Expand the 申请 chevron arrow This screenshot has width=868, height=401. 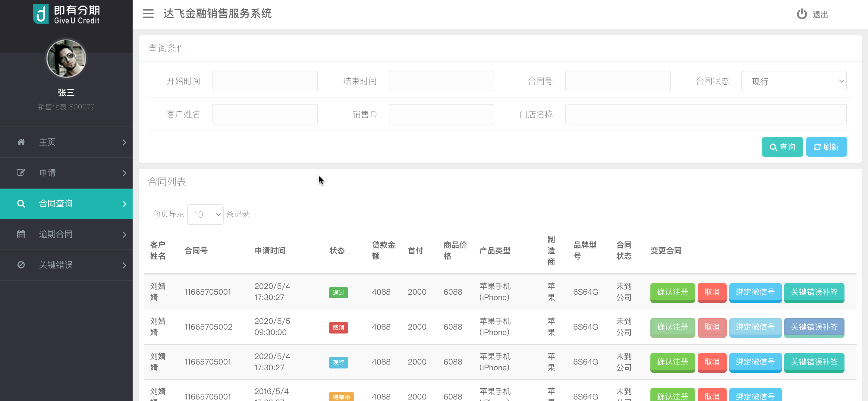pyautogui.click(x=124, y=173)
